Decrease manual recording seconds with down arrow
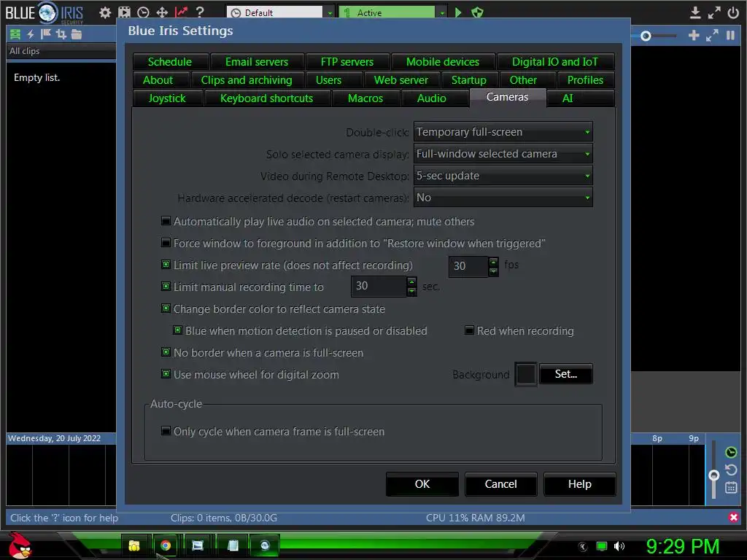This screenshot has height=560, width=747. point(411,291)
